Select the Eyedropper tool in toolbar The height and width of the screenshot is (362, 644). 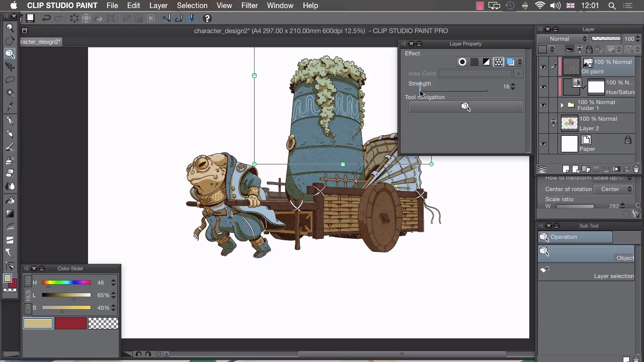pos(10,106)
